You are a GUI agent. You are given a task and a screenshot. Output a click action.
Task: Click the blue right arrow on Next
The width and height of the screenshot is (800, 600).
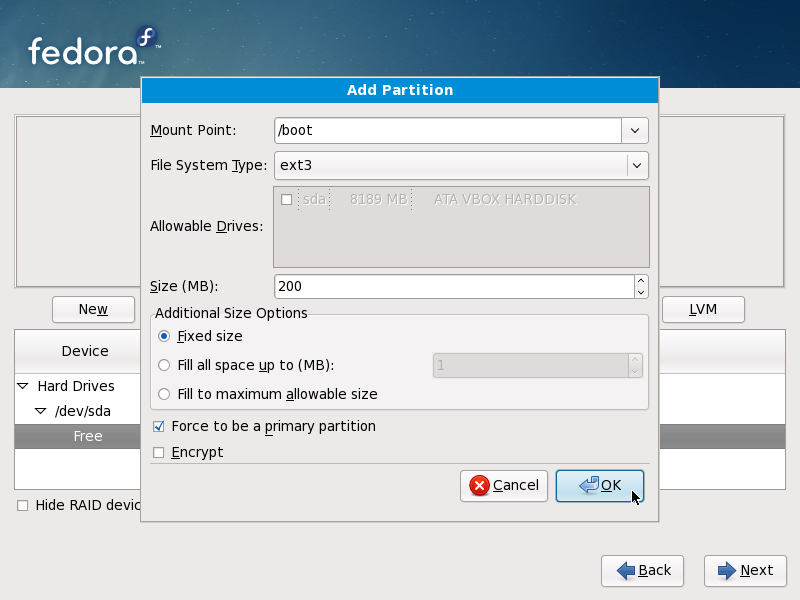pyautogui.click(x=727, y=570)
